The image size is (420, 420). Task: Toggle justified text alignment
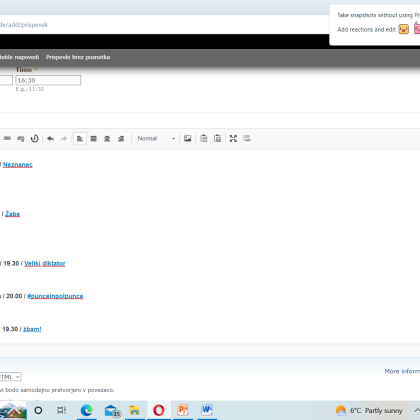(94, 138)
